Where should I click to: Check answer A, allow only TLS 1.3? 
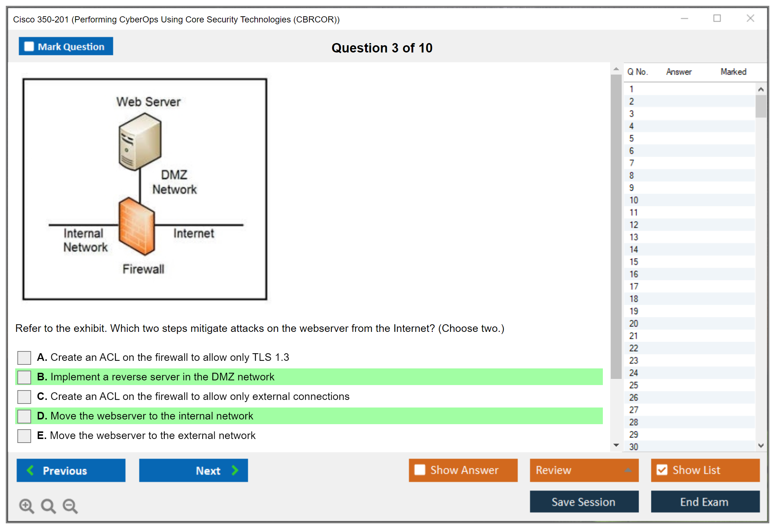tap(24, 358)
